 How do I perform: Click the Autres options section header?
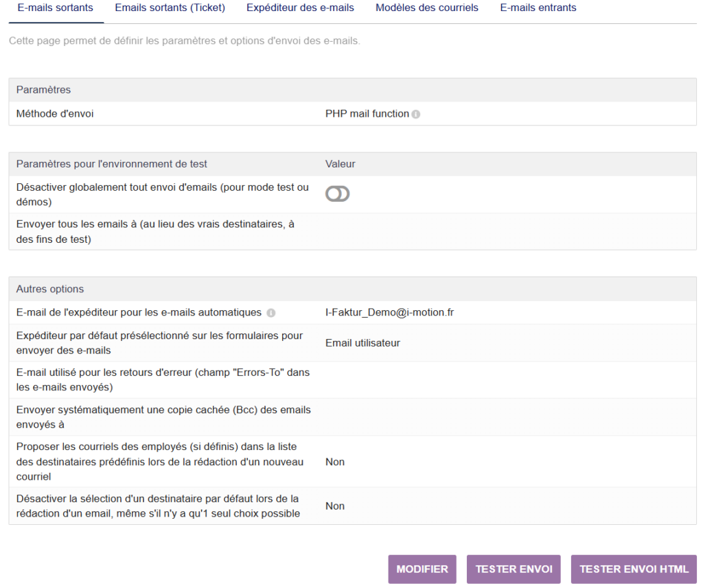50,289
